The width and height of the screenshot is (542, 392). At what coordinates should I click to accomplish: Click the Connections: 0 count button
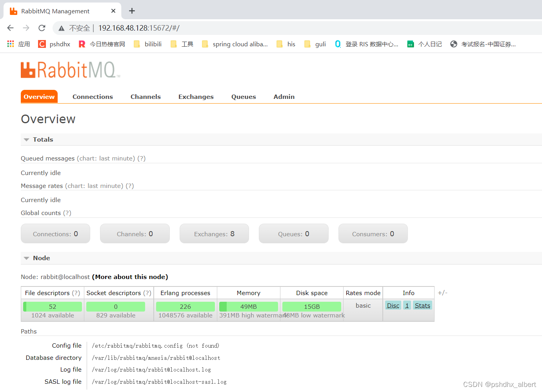click(x=55, y=233)
